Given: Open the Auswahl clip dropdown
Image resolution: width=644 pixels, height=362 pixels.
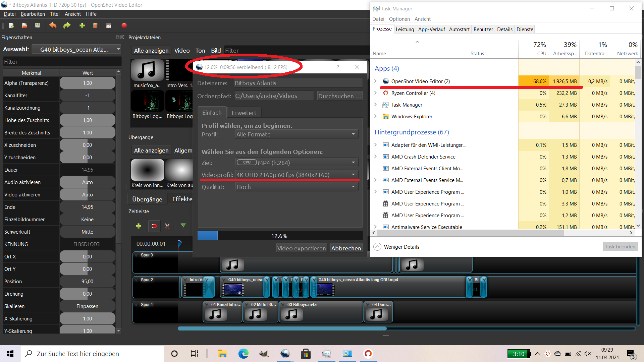Looking at the screenshot, I should click(76, 49).
